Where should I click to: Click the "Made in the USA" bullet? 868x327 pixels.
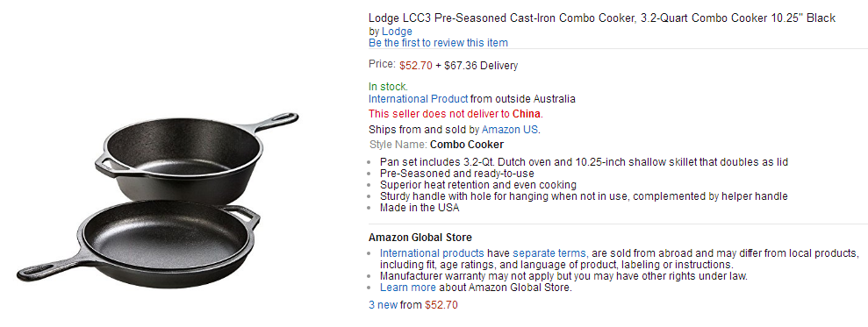[x=420, y=208]
